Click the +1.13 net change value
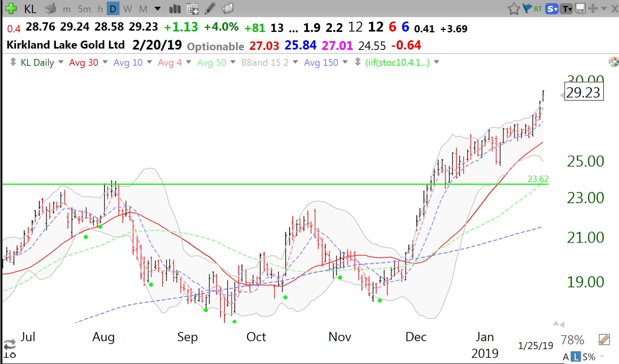 click(181, 27)
